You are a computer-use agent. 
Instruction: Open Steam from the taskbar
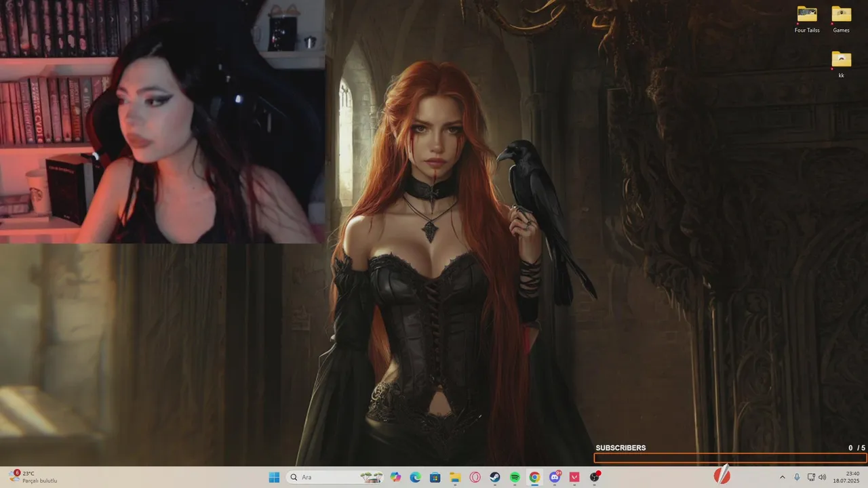point(495,477)
